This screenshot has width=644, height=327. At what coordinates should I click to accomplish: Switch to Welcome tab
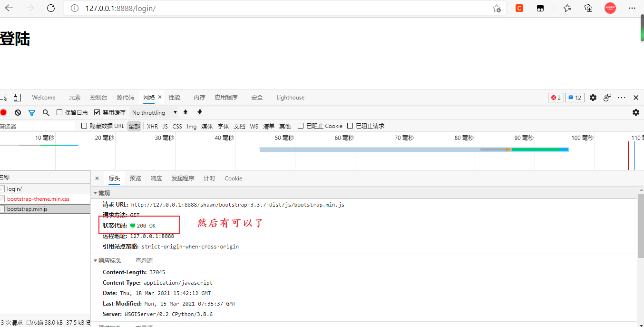(44, 98)
